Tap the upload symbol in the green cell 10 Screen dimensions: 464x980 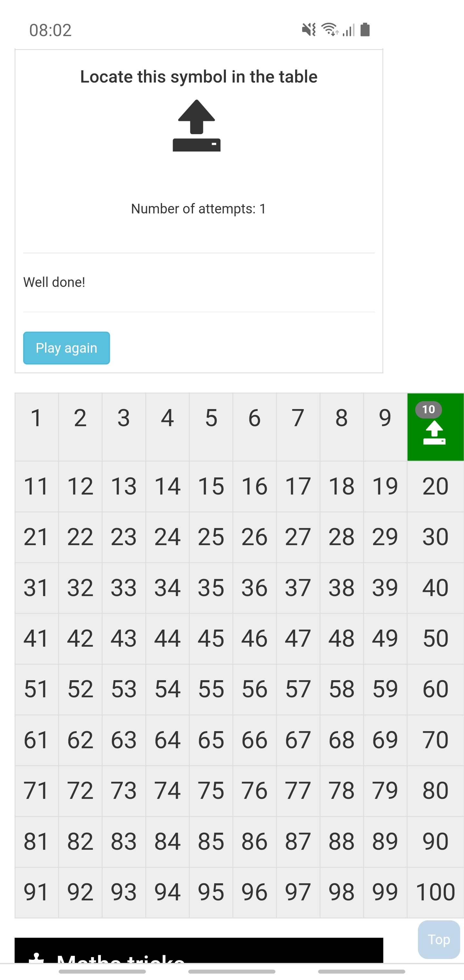[x=434, y=433]
